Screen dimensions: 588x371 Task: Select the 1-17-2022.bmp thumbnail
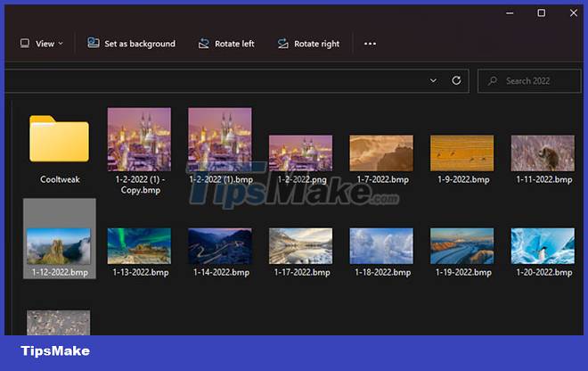point(301,246)
